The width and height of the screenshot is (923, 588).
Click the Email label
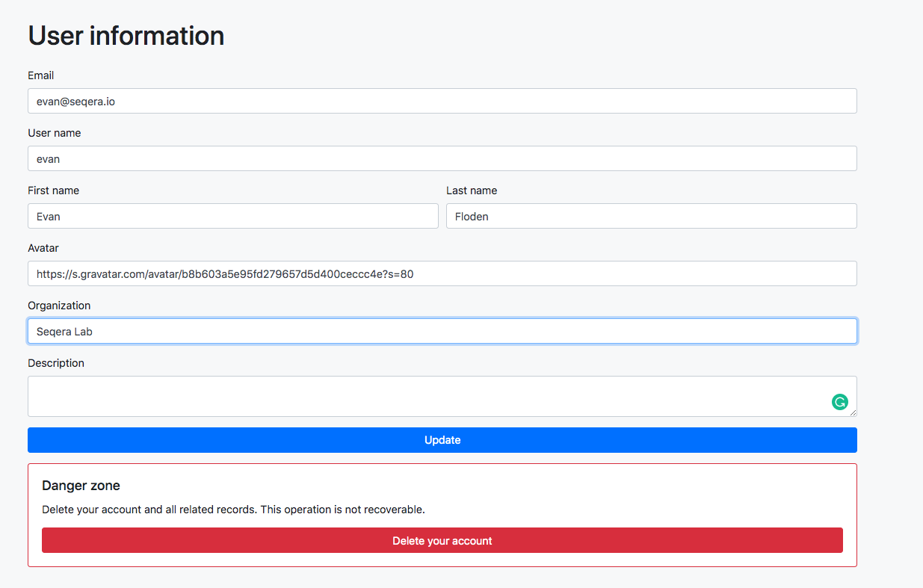coord(40,75)
